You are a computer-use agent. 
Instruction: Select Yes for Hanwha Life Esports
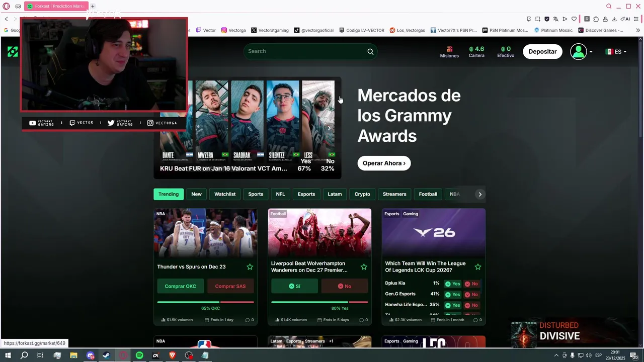point(452,305)
